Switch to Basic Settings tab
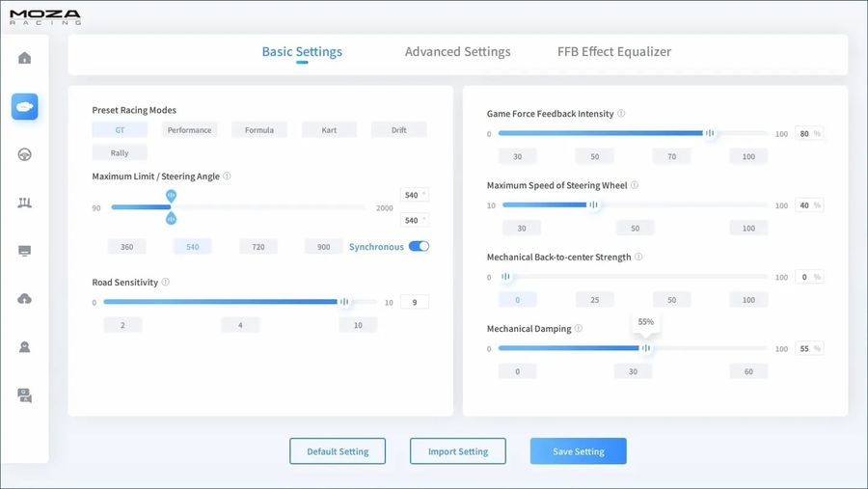Viewport: 868px width, 489px height. click(x=302, y=51)
